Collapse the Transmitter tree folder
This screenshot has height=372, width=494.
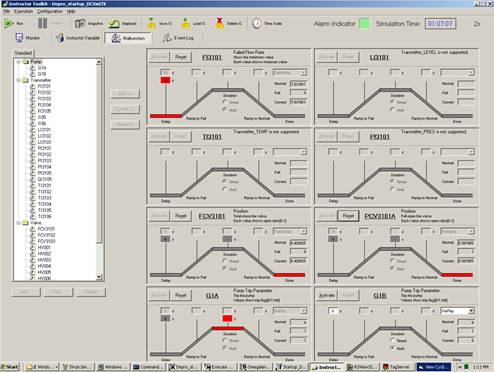pyautogui.click(x=19, y=80)
